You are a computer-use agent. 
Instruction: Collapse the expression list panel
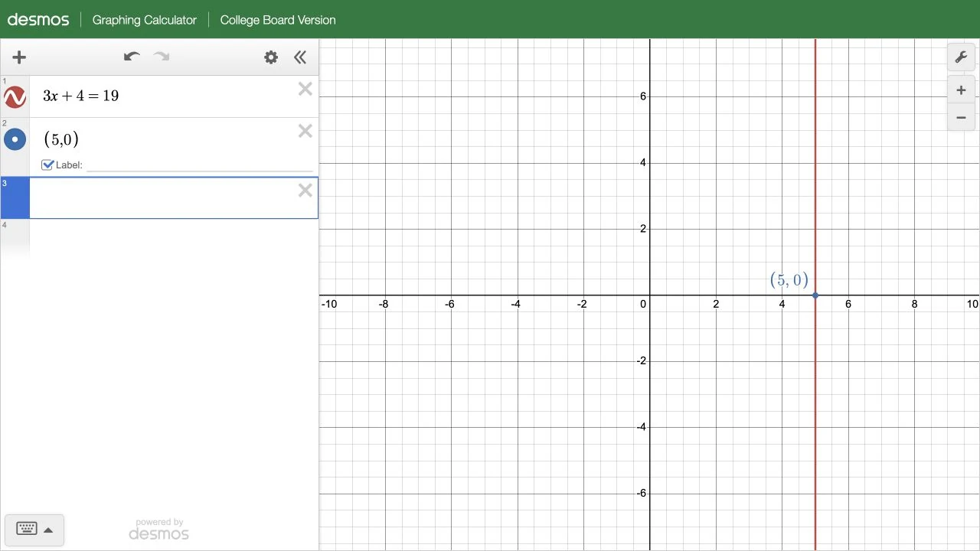click(300, 57)
